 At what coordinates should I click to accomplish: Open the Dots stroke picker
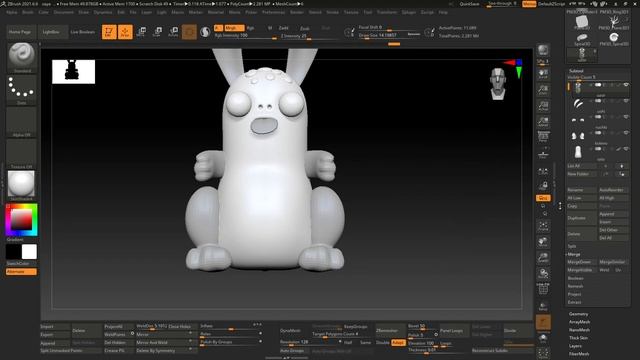22,89
